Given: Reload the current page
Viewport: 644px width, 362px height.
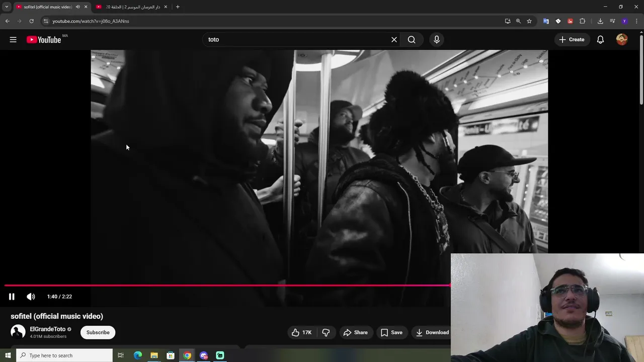Looking at the screenshot, I should click(x=31, y=21).
